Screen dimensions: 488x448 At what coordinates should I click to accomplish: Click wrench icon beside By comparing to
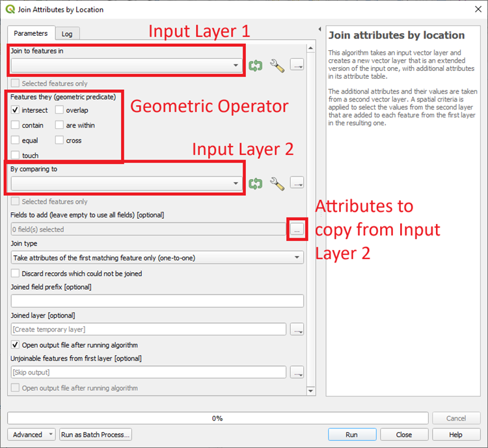coord(277,184)
